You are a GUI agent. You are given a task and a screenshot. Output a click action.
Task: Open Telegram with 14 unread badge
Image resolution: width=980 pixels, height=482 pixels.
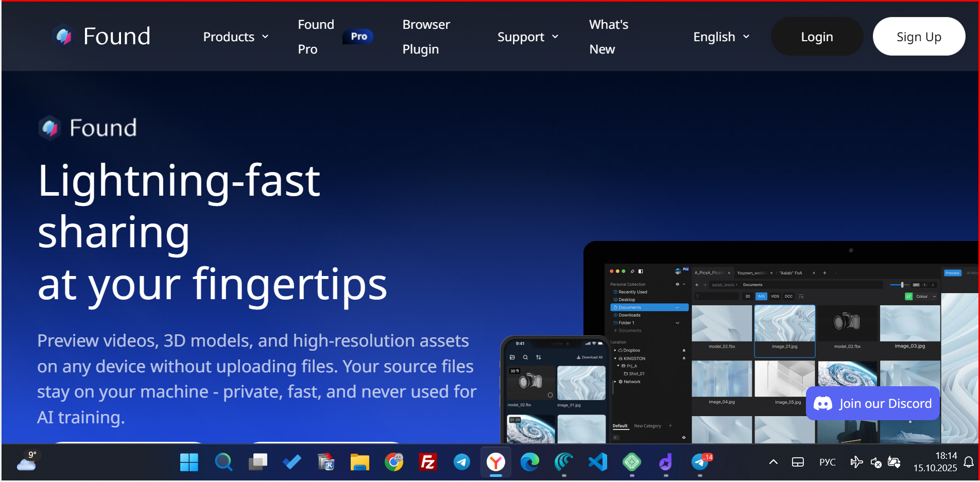click(x=700, y=462)
